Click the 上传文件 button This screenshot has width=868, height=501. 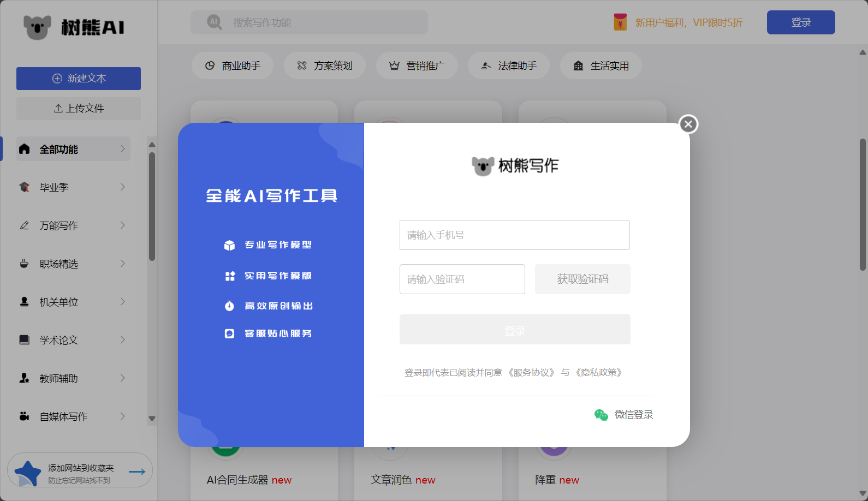(x=79, y=109)
